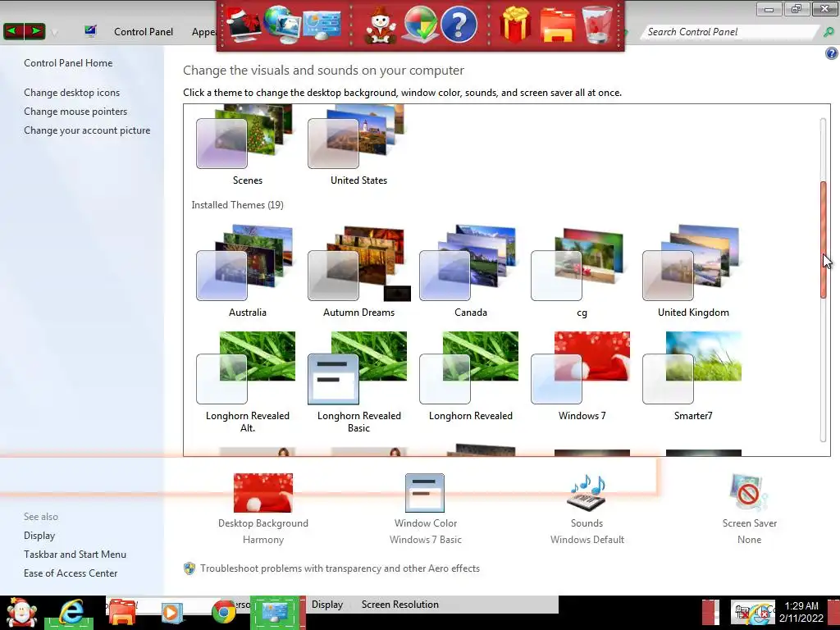Open the Sounds Windows Default setting
840x630 pixels.
tap(587, 509)
